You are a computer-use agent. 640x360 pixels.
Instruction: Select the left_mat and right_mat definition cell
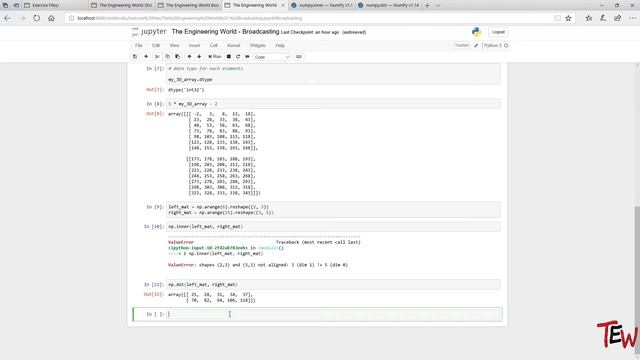pos(334,210)
